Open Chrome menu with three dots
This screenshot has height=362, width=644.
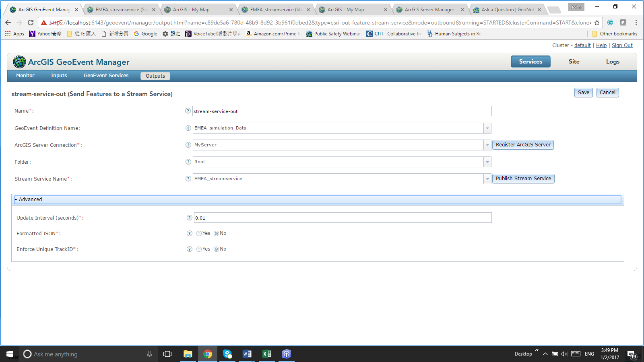(x=636, y=23)
